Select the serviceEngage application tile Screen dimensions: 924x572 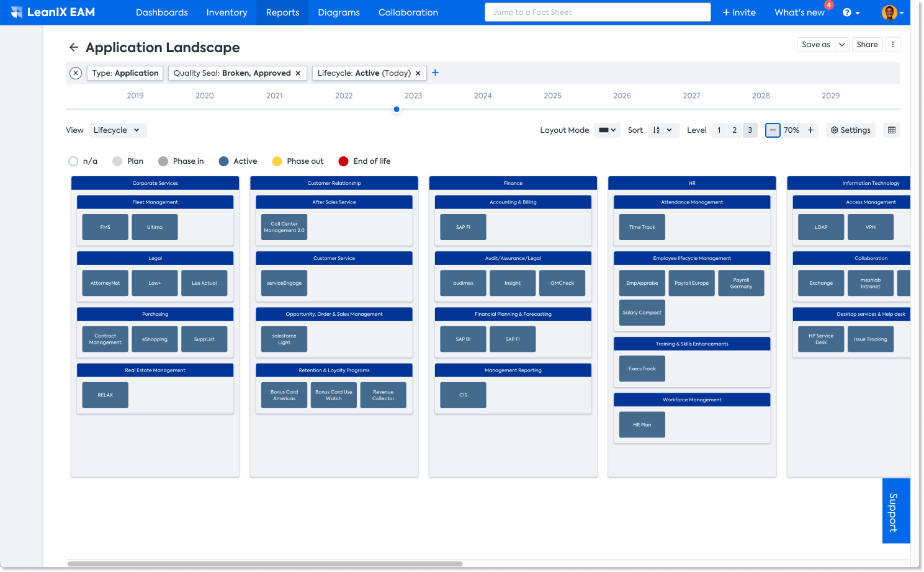[284, 283]
